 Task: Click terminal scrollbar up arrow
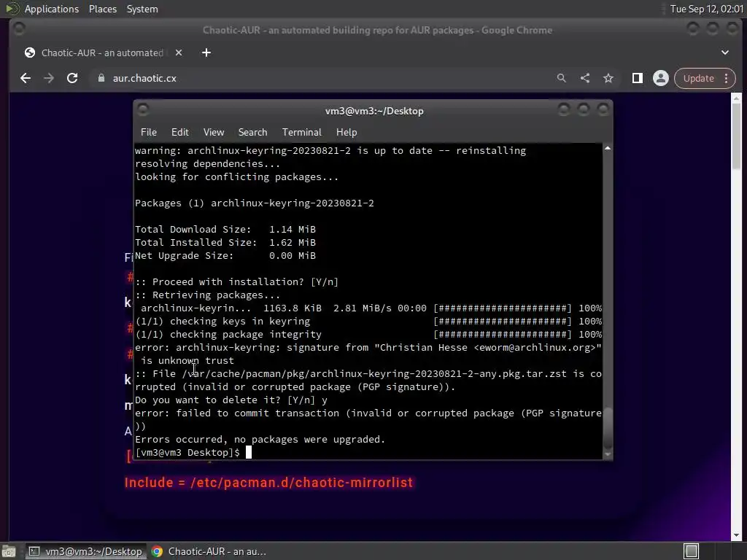point(608,149)
